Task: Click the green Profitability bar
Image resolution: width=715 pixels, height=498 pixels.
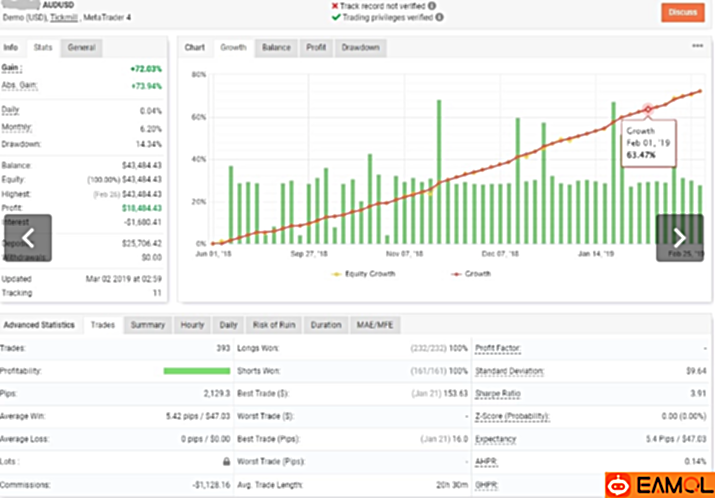Action: click(x=197, y=371)
